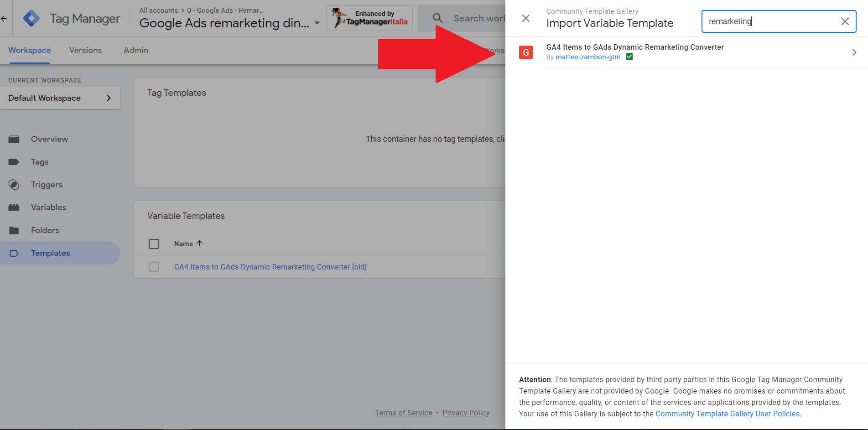The width and height of the screenshot is (868, 430).
Task: Open the Community Template Gallery User Policies link
Action: click(x=728, y=414)
